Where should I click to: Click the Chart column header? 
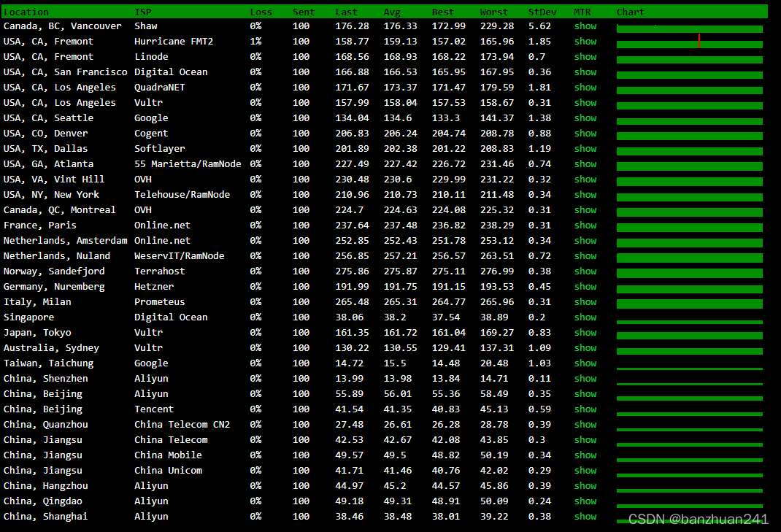631,12
